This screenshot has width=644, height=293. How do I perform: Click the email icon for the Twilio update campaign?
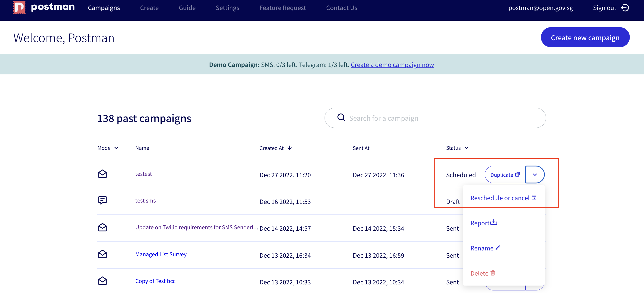pos(102,227)
